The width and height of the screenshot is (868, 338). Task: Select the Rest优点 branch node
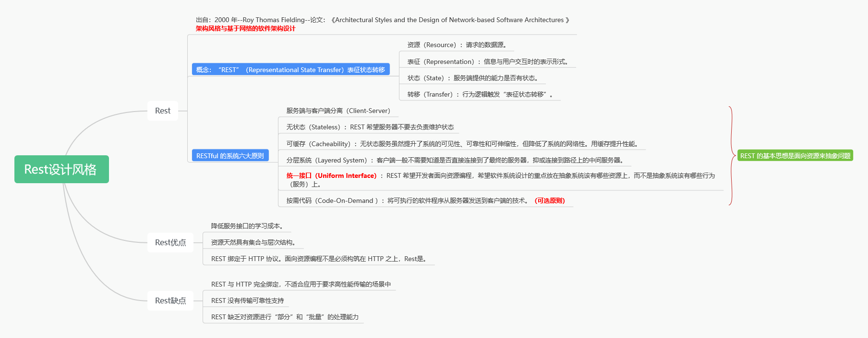point(170,243)
